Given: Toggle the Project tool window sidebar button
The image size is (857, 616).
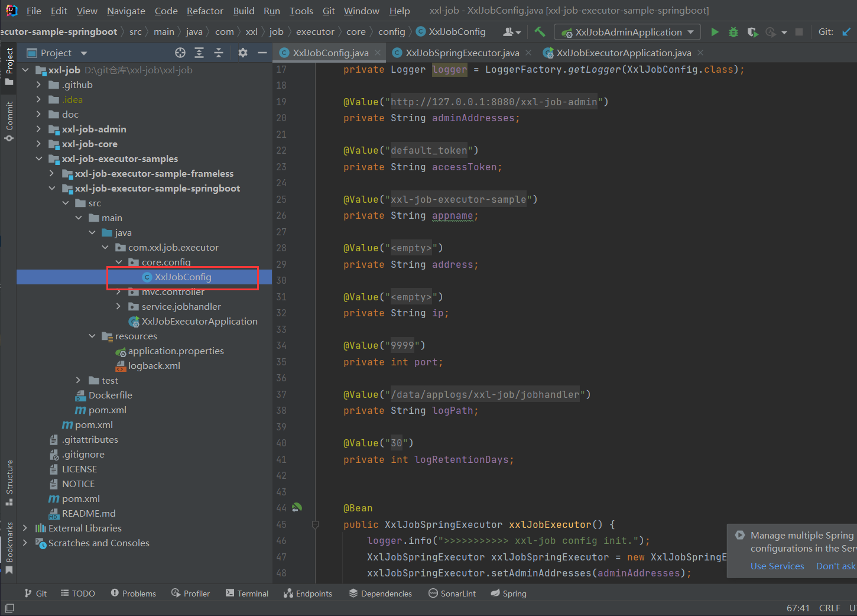Looking at the screenshot, I should point(9,66).
